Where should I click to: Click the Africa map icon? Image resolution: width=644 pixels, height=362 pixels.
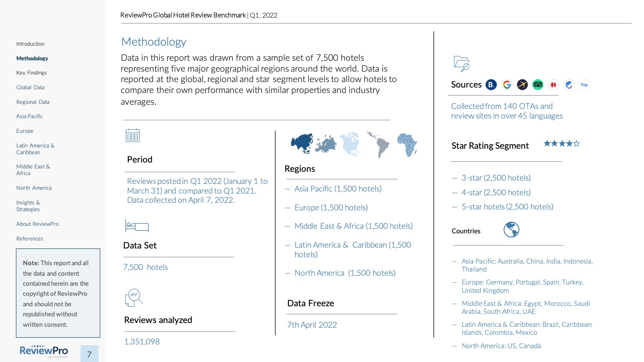(x=407, y=144)
